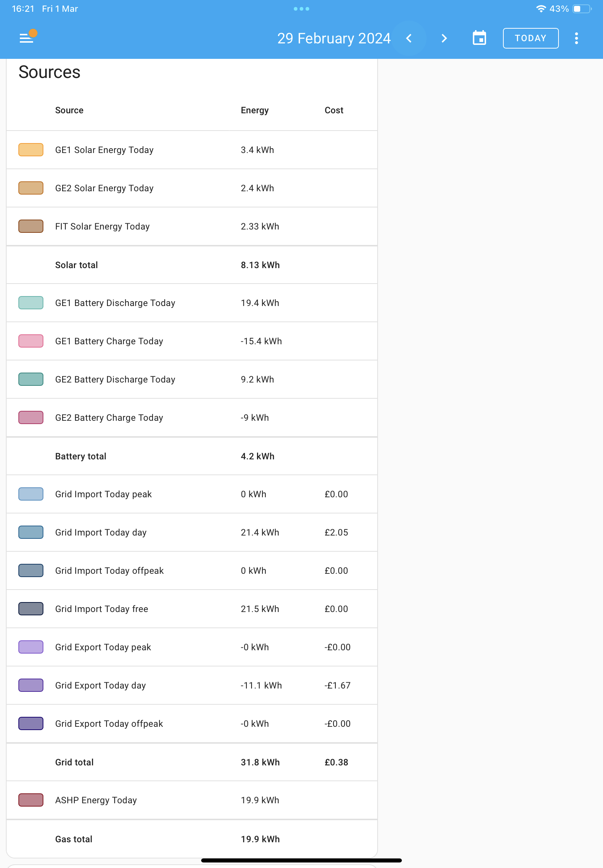Click GE2 Battery Discharge Today swatch
Viewport: 603px width, 868px height.
point(31,379)
